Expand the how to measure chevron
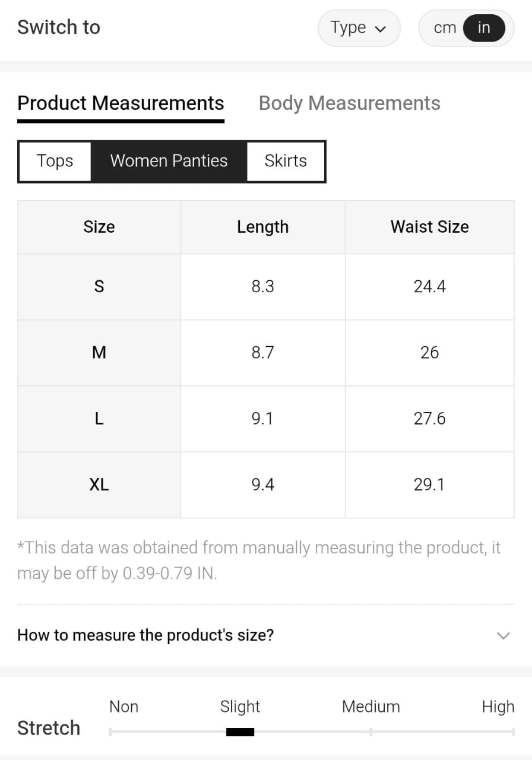The width and height of the screenshot is (532, 760). coord(503,635)
